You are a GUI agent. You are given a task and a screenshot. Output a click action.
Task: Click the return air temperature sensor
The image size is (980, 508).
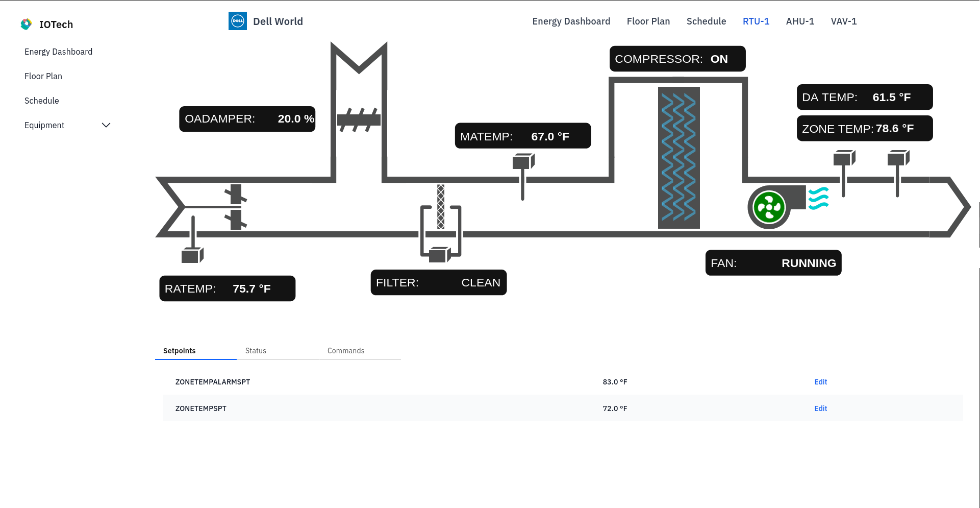point(193,239)
